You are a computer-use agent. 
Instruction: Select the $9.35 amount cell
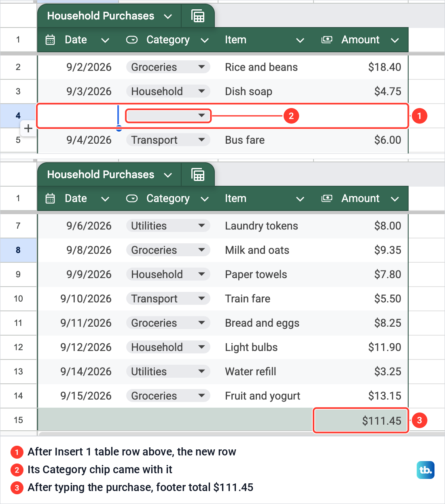coord(361,250)
